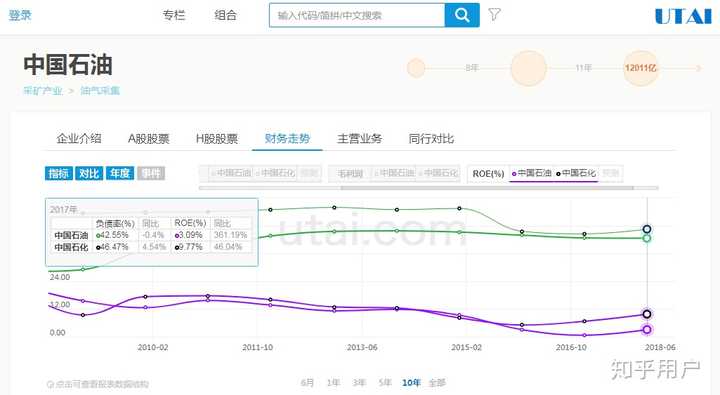
Task: Click the highlighted green 中国石油 point at 2018
Action: point(647,238)
